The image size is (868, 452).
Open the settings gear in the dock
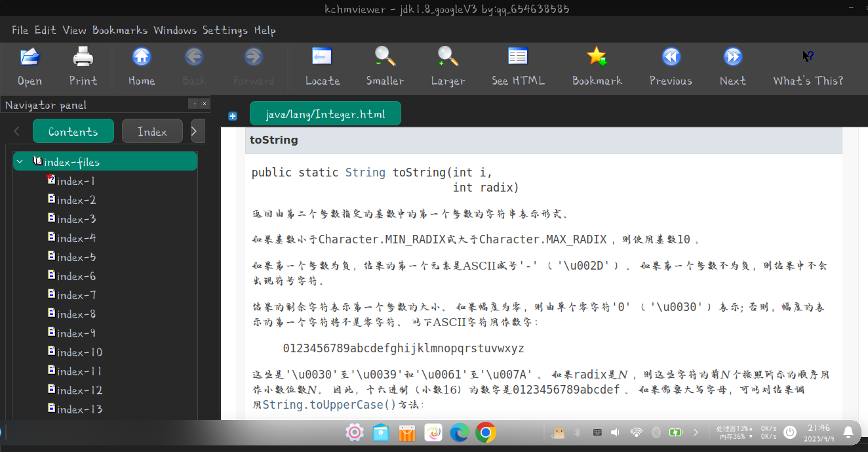click(355, 432)
